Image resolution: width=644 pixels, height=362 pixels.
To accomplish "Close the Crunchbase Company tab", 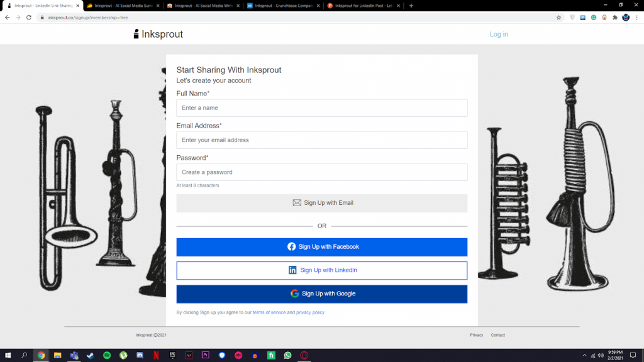I will tap(318, 6).
